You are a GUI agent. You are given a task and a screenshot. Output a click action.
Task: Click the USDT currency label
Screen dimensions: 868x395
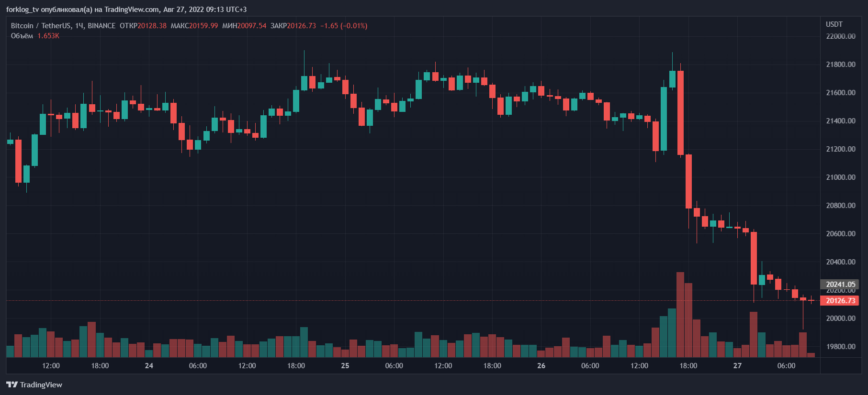tap(834, 24)
